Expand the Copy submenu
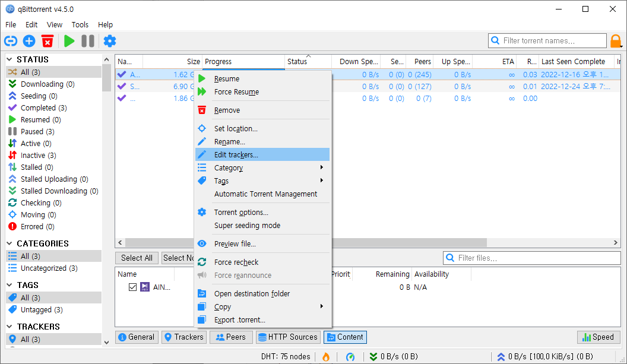The width and height of the screenshot is (627, 364). coord(262,307)
